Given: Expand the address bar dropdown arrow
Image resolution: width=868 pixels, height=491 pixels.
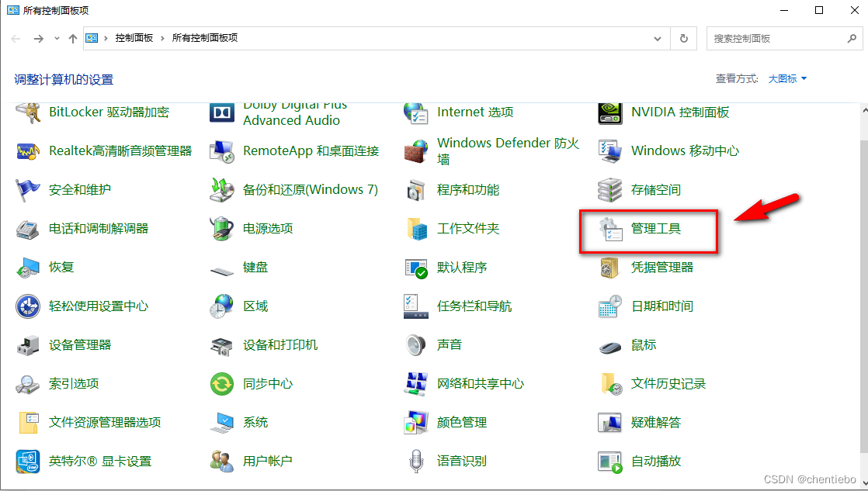Looking at the screenshot, I should pos(657,38).
